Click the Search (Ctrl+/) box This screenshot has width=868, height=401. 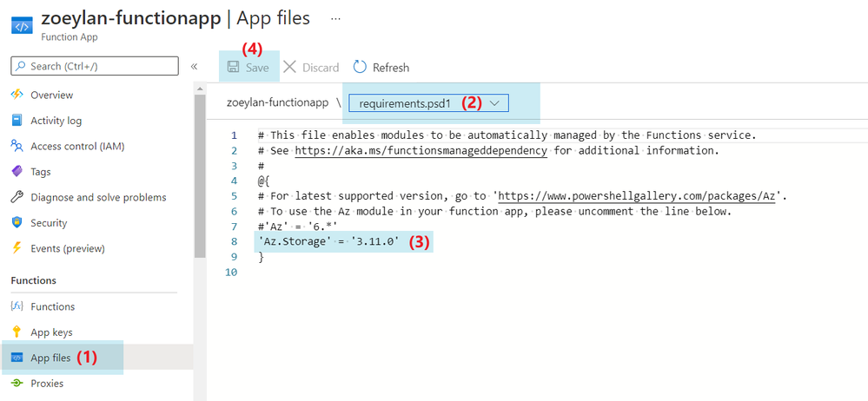point(95,66)
